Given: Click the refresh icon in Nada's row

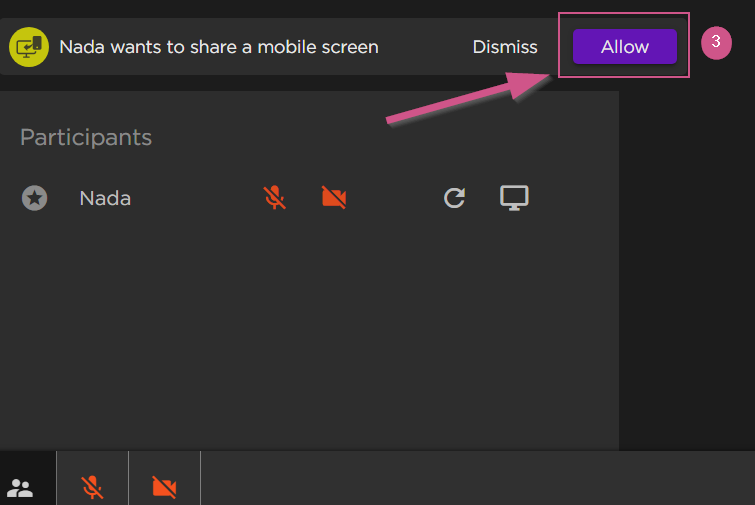Looking at the screenshot, I should pyautogui.click(x=454, y=198).
